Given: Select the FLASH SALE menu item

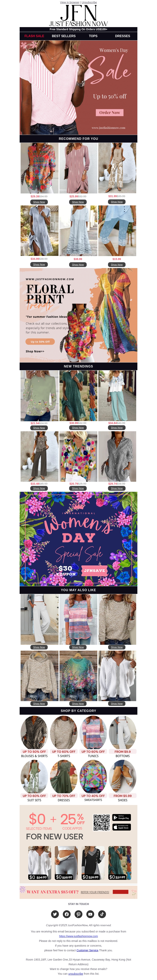Looking at the screenshot, I should [34, 36].
